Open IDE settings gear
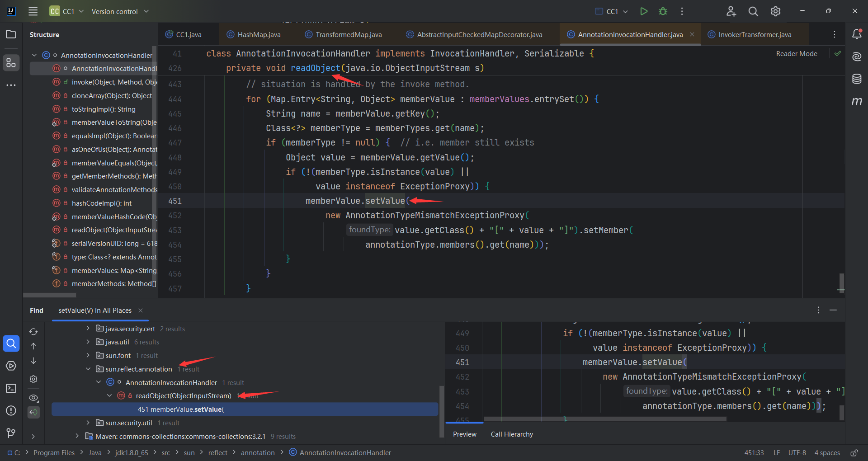Image resolution: width=868 pixels, height=461 pixels. (x=775, y=11)
